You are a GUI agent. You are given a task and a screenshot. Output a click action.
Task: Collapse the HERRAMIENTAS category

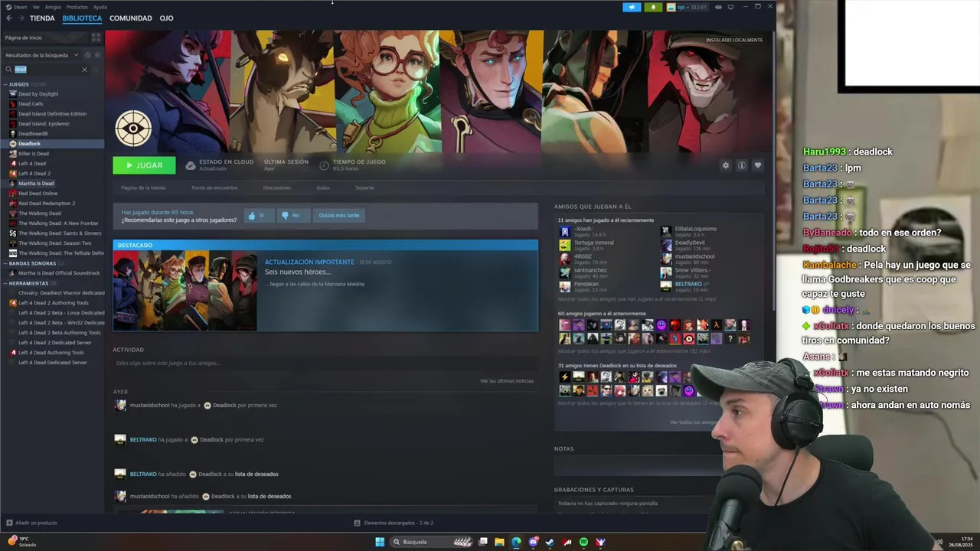(5, 283)
